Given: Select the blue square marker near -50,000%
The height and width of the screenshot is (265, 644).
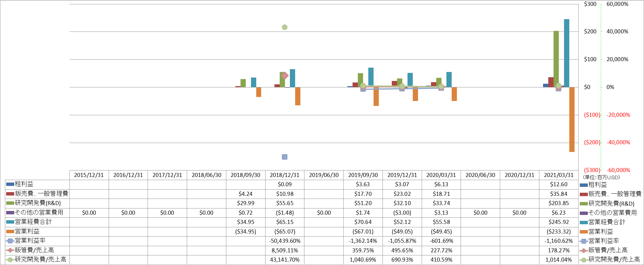Looking at the screenshot, I should tap(285, 157).
